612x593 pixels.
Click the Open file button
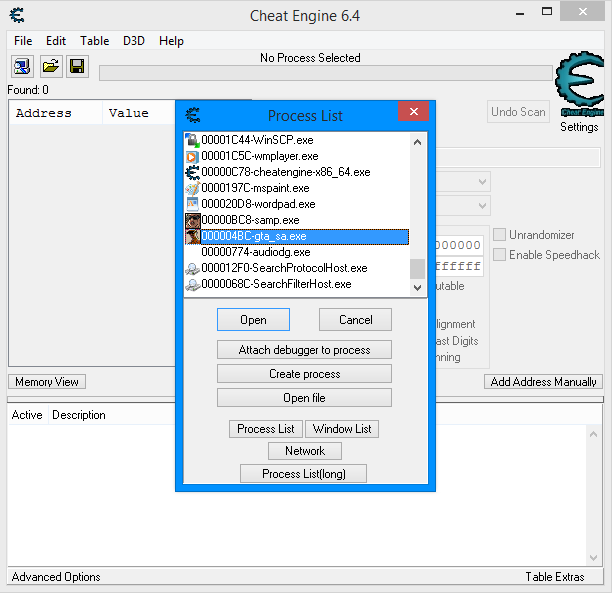pyautogui.click(x=304, y=397)
